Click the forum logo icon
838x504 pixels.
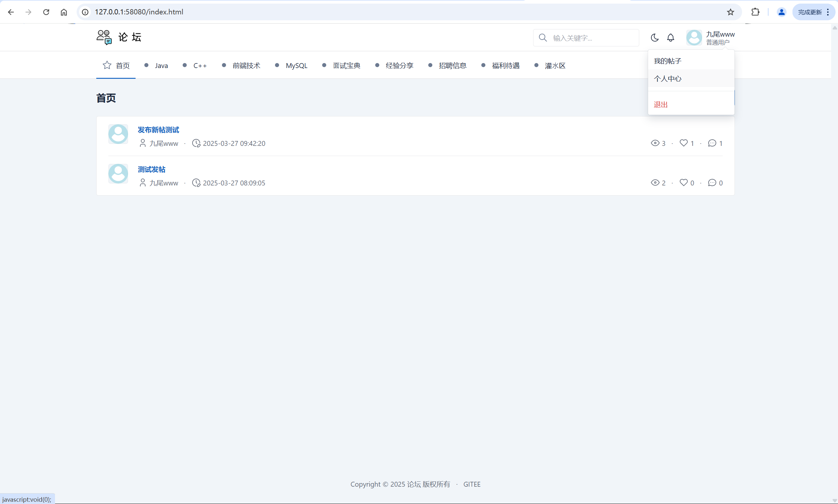click(x=104, y=37)
